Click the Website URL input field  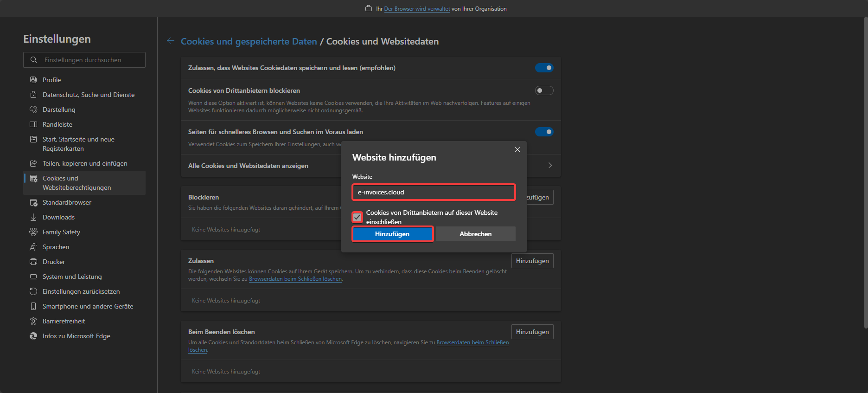click(x=434, y=192)
